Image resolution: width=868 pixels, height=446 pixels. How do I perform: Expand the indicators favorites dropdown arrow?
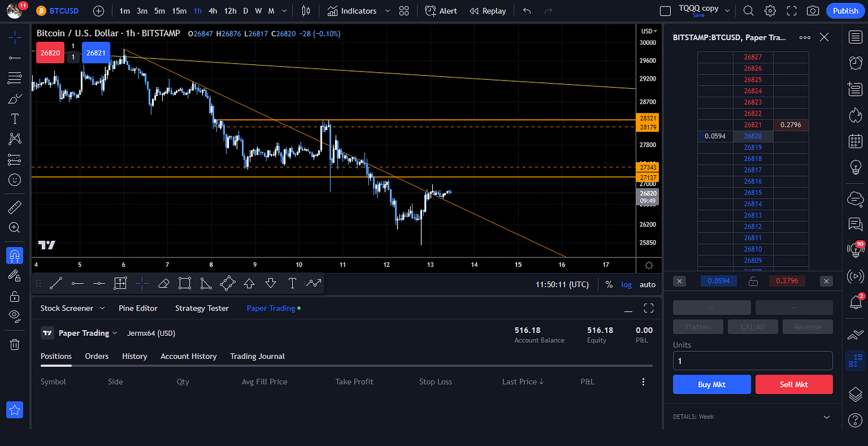point(387,11)
